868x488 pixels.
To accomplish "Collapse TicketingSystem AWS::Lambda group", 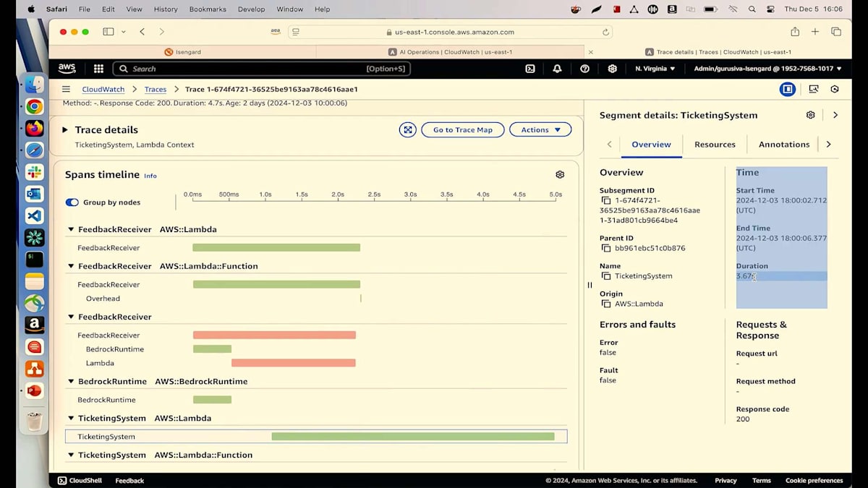I will [x=71, y=419].
